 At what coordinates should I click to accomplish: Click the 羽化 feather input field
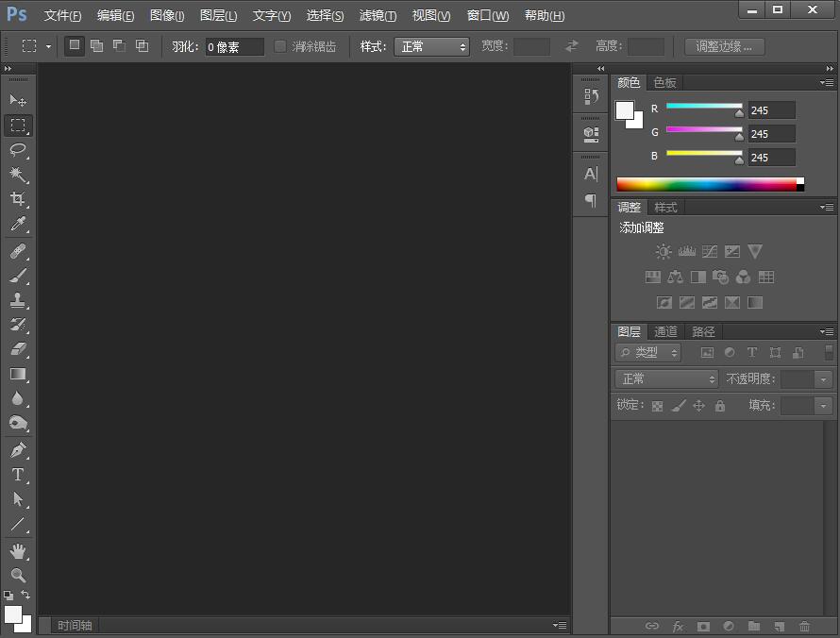tap(235, 47)
